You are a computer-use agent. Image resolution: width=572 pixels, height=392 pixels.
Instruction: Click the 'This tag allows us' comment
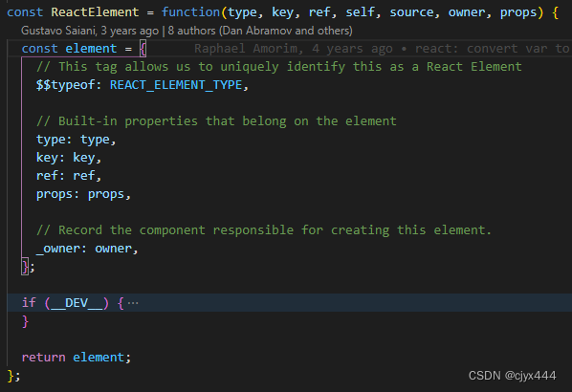tap(279, 67)
